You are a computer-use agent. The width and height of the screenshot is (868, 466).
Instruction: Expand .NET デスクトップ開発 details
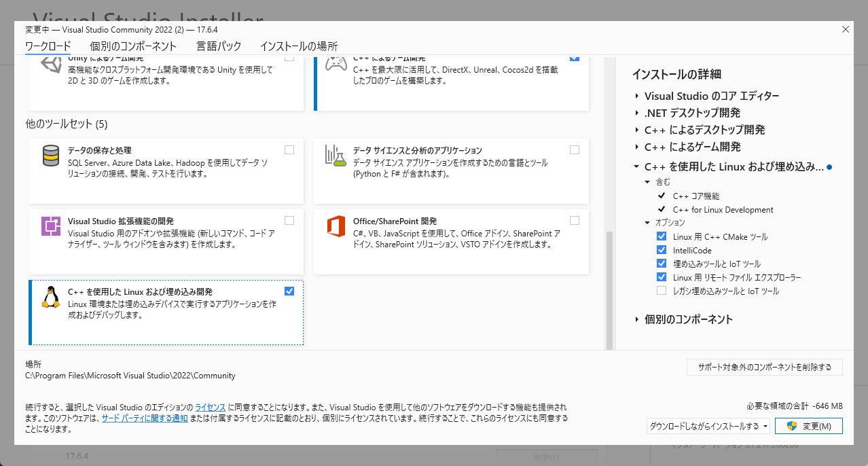(636, 113)
